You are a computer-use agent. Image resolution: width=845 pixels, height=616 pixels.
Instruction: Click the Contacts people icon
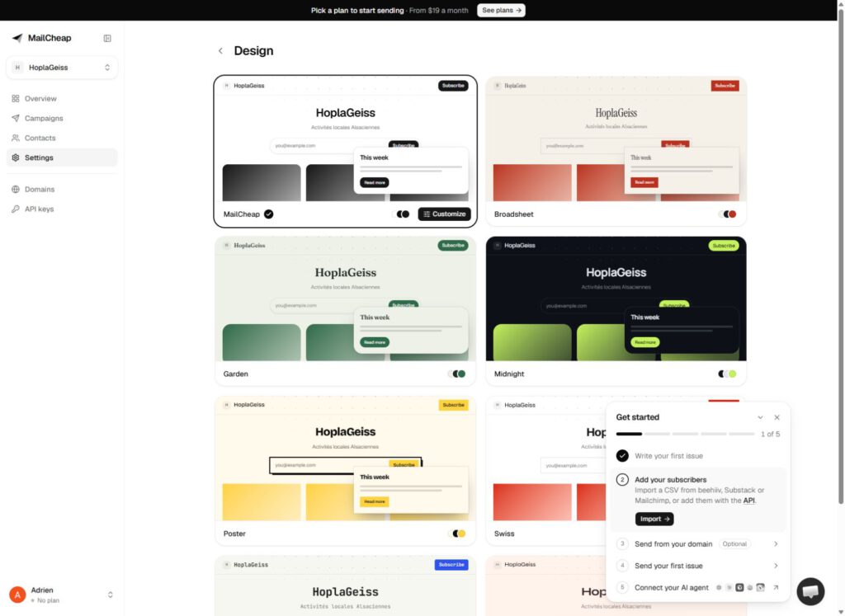(16, 138)
